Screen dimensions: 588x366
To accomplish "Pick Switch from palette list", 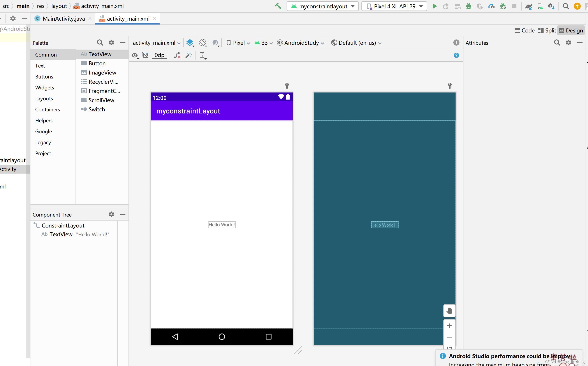I will click(102, 109).
